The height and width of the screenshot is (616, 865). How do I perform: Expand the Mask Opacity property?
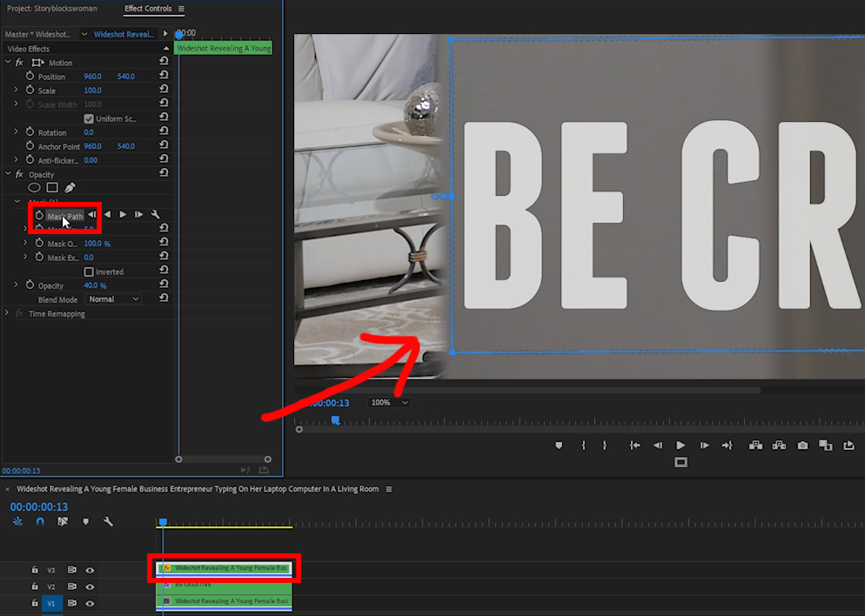[25, 243]
